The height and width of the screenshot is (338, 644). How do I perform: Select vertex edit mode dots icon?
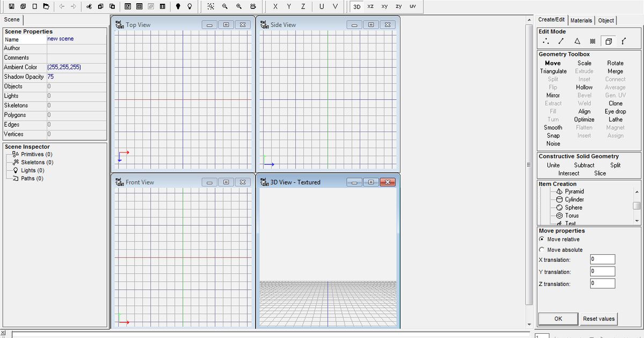coord(546,41)
